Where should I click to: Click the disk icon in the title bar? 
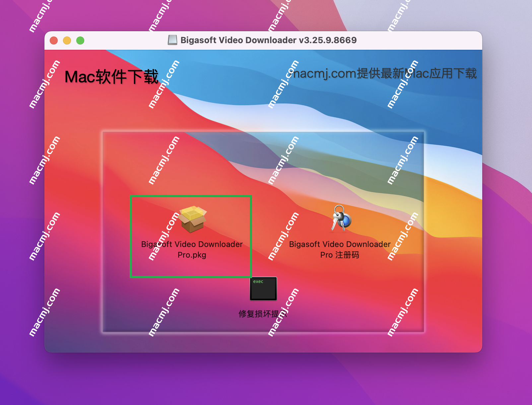coord(172,40)
